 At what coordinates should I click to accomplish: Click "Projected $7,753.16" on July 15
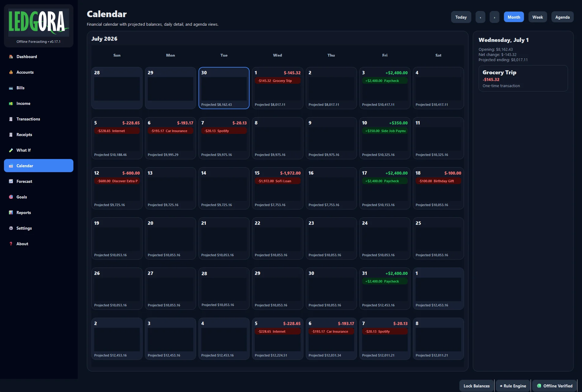pos(270,205)
